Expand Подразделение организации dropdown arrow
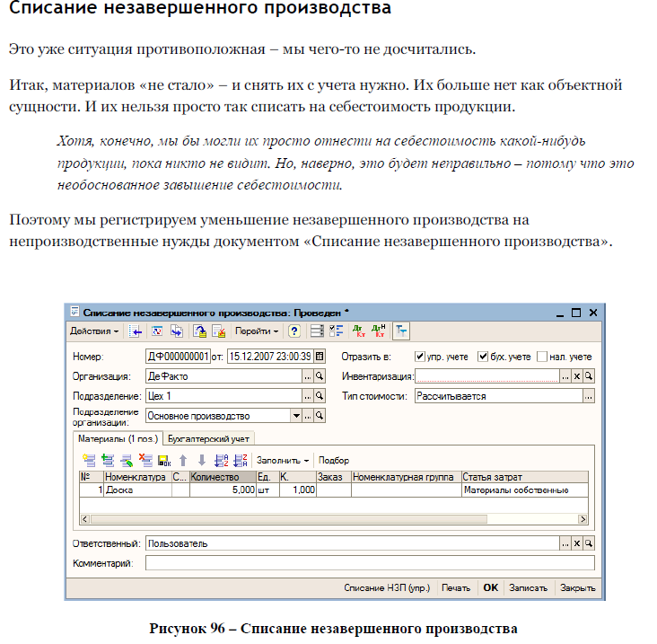The image size is (657, 644). [296, 416]
